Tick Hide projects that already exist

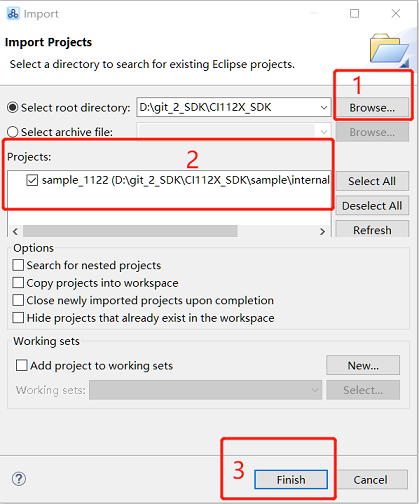coord(18,318)
